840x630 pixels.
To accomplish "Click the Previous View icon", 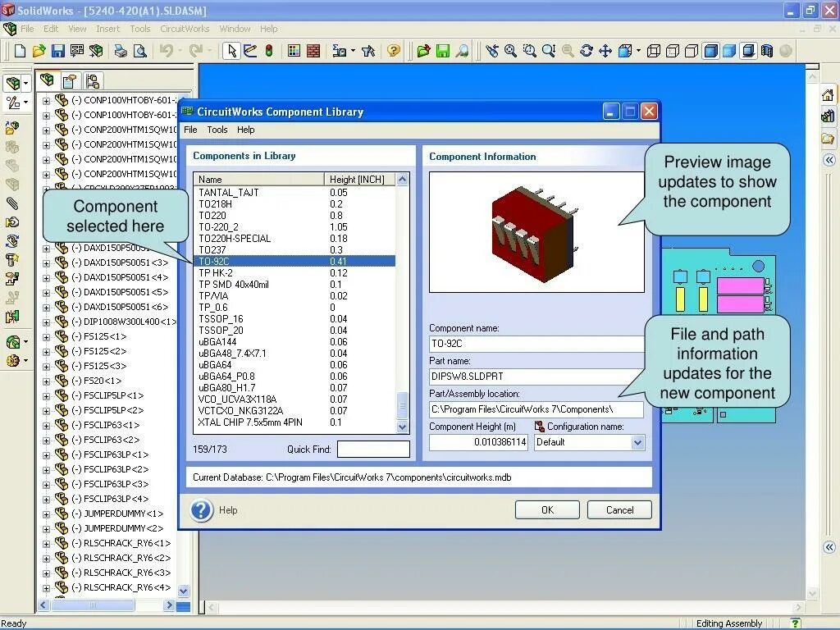I will pos(491,51).
